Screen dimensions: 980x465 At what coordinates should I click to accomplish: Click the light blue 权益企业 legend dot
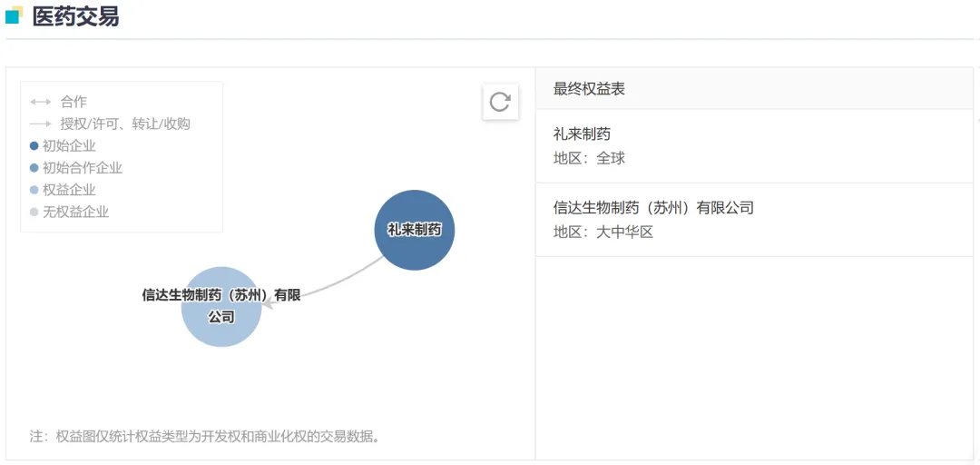point(34,190)
